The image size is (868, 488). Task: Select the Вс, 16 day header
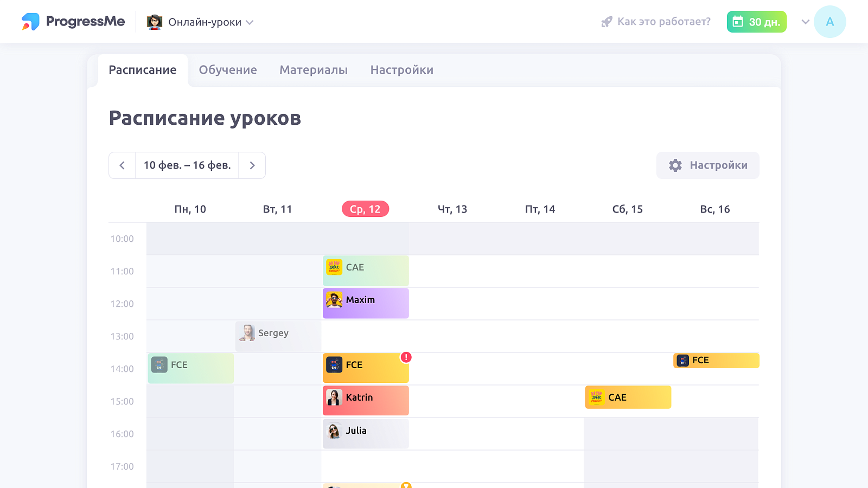pyautogui.click(x=715, y=209)
